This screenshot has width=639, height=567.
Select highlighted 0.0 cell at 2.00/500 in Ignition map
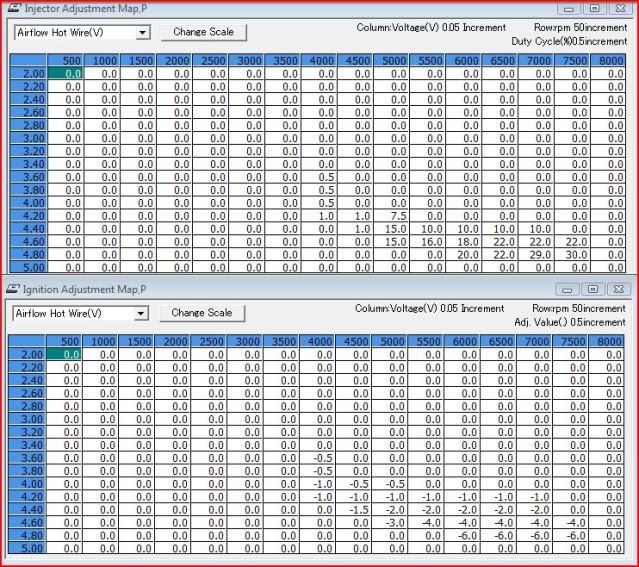coord(64,354)
